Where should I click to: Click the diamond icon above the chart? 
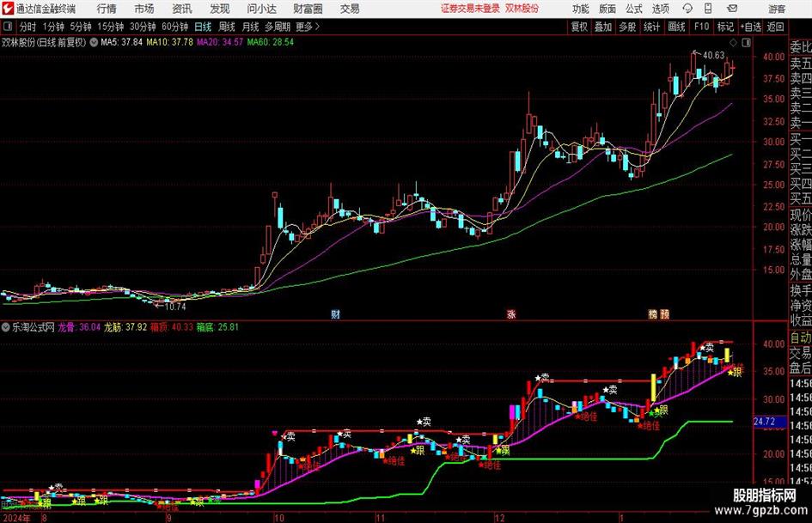733,42
